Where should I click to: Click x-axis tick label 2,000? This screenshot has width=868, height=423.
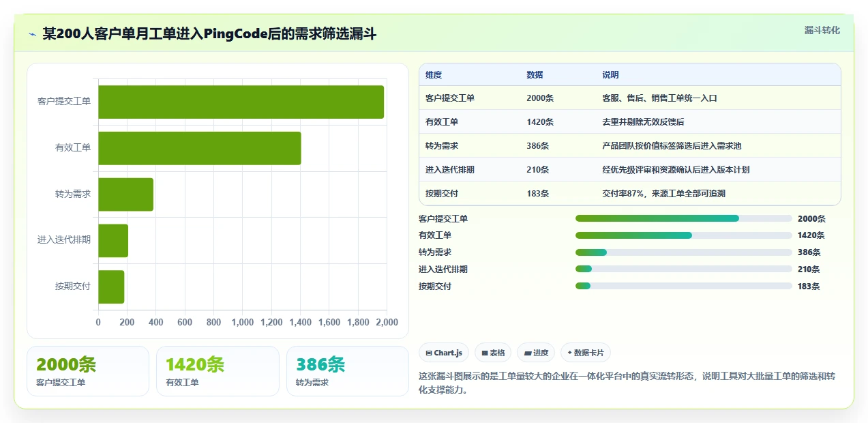(x=387, y=322)
